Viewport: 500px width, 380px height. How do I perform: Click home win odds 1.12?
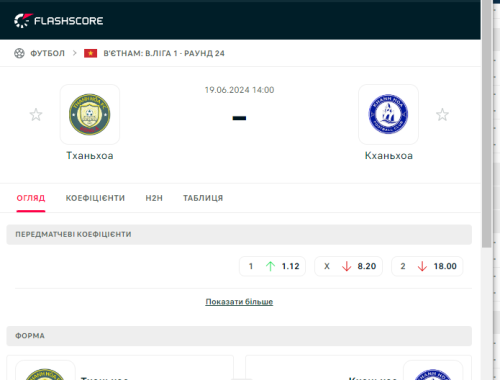(272, 266)
